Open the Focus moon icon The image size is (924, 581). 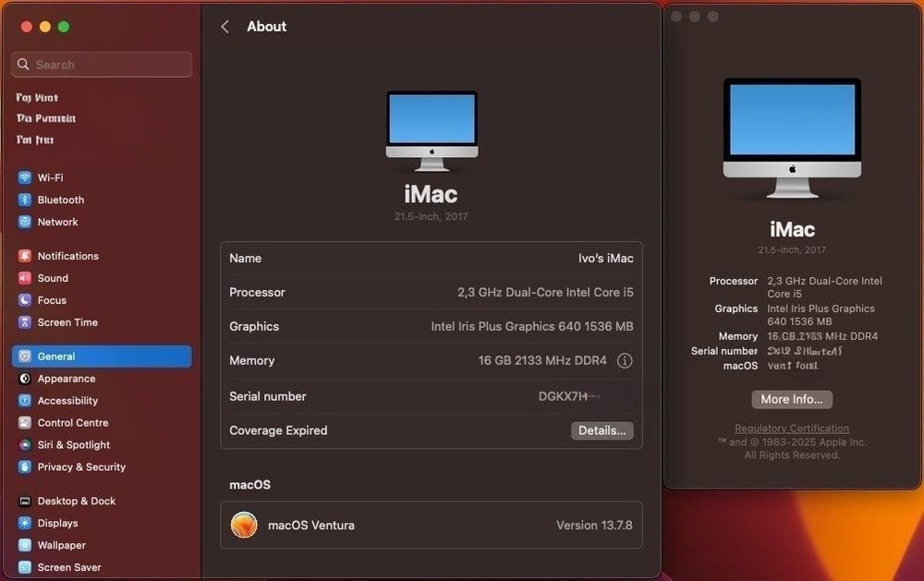(x=25, y=300)
